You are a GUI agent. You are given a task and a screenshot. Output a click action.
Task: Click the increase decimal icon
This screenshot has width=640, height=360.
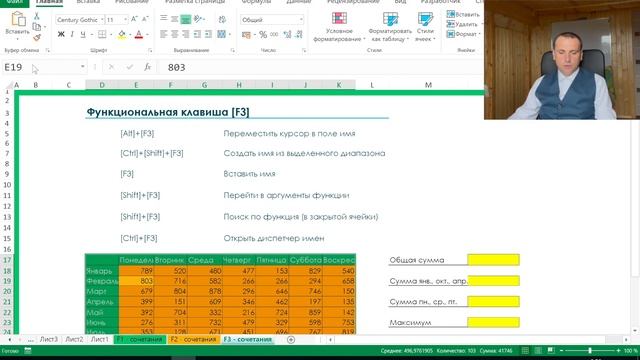(287, 35)
